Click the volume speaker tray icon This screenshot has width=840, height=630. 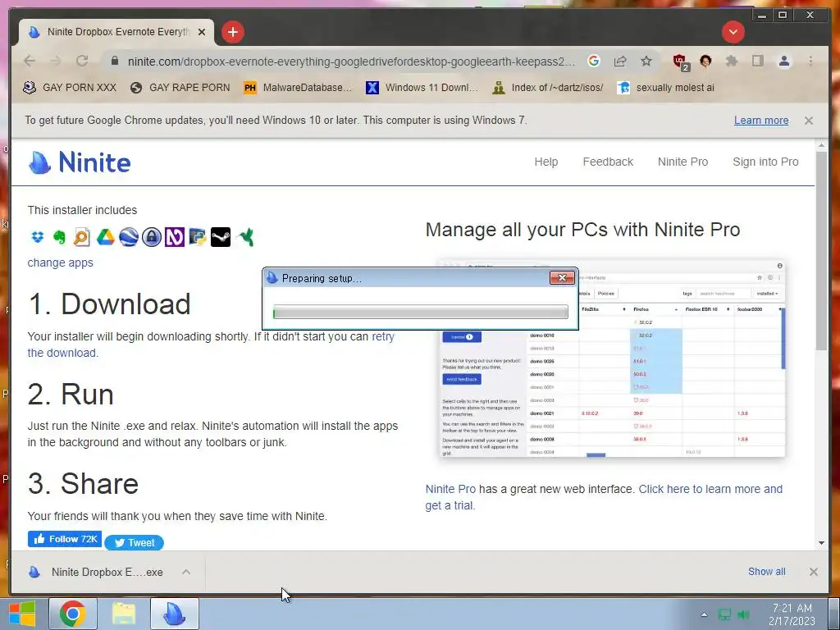743,614
